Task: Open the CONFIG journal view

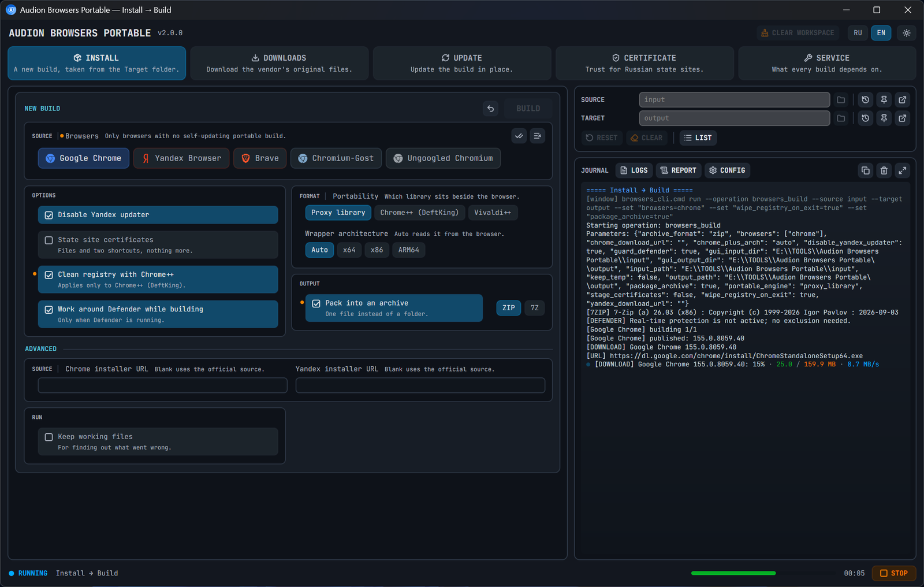Action: tap(727, 170)
